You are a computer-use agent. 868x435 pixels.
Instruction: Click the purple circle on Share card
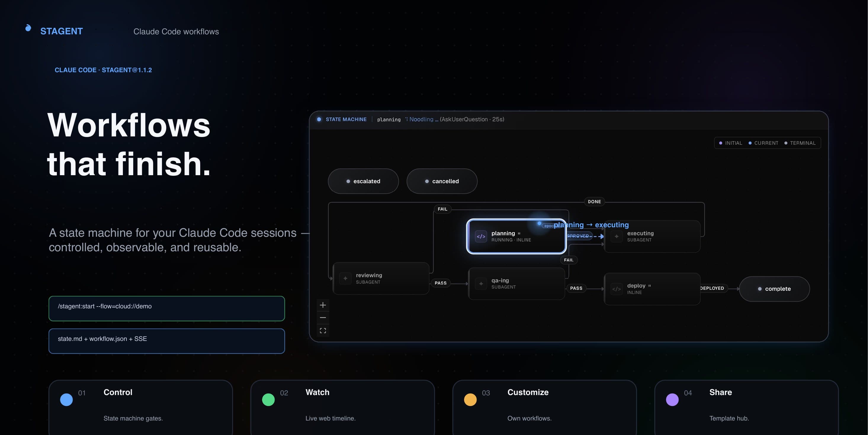pyautogui.click(x=672, y=400)
